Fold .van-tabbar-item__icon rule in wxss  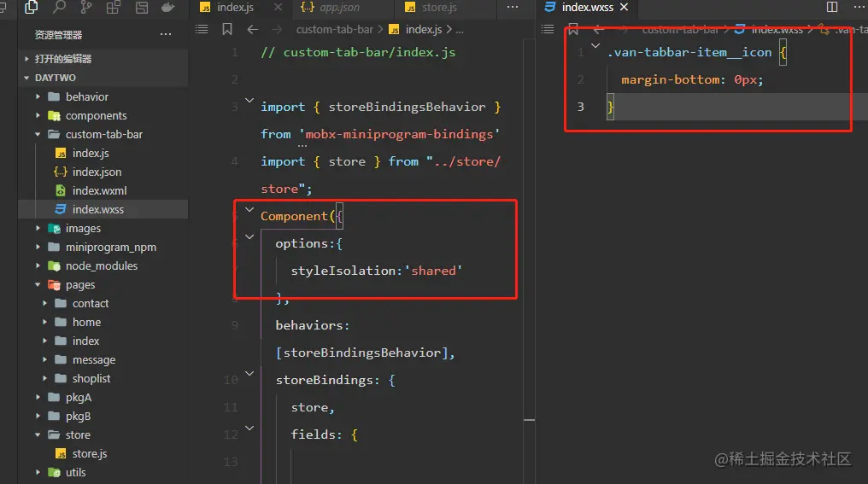[595, 46]
